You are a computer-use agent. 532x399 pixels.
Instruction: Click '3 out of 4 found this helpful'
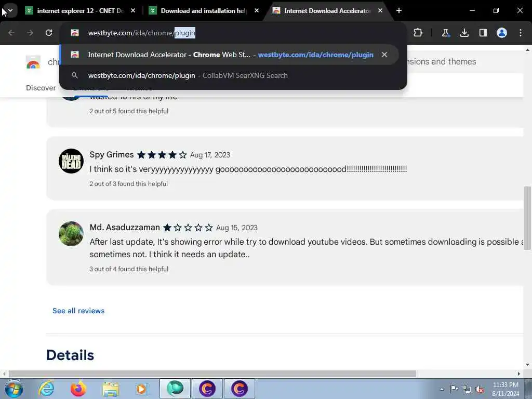tap(129, 269)
